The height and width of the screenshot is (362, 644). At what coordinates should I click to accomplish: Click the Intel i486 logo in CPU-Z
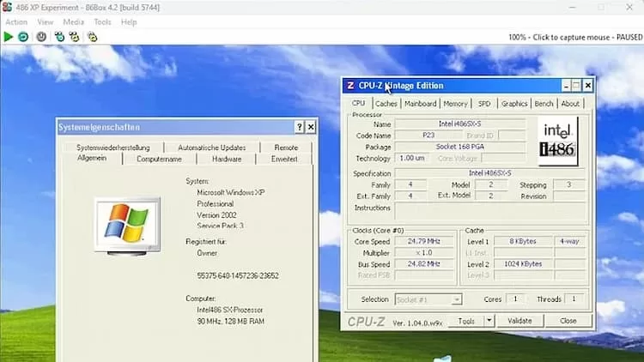(558, 142)
